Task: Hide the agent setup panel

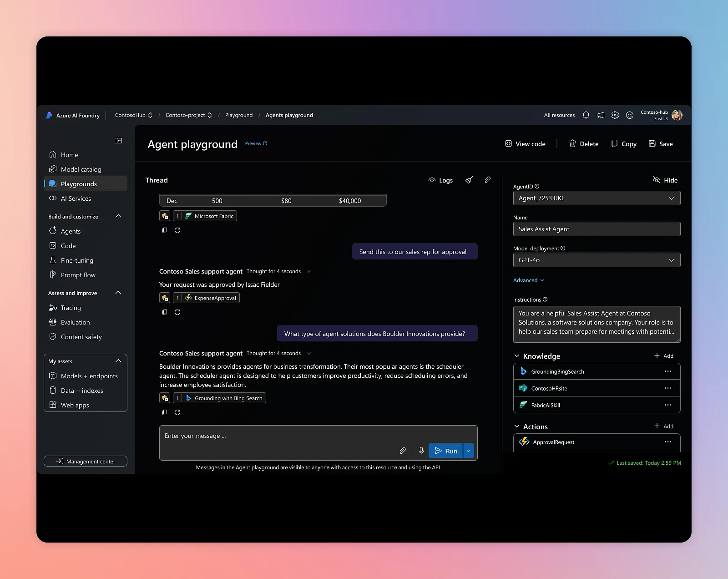Action: tap(665, 180)
